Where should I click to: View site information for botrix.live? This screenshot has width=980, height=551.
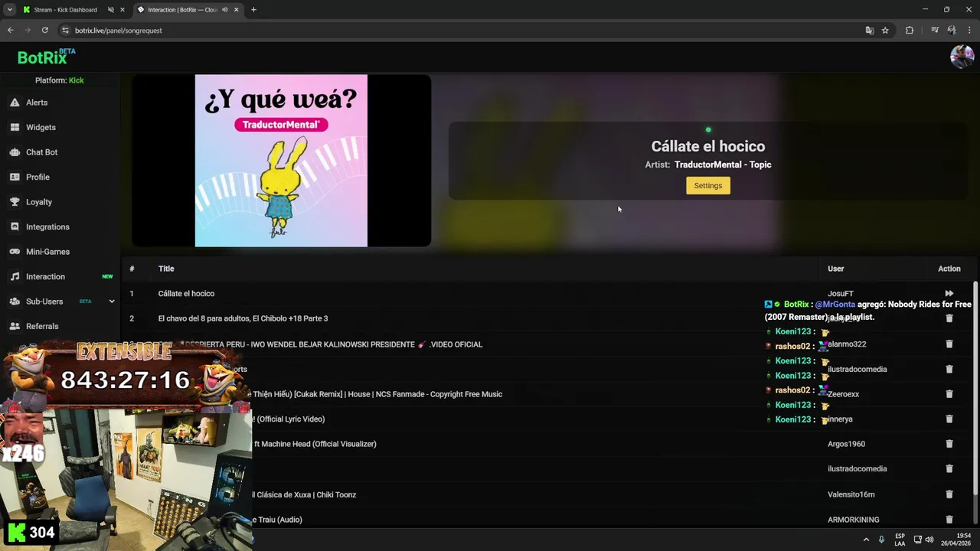point(65,31)
